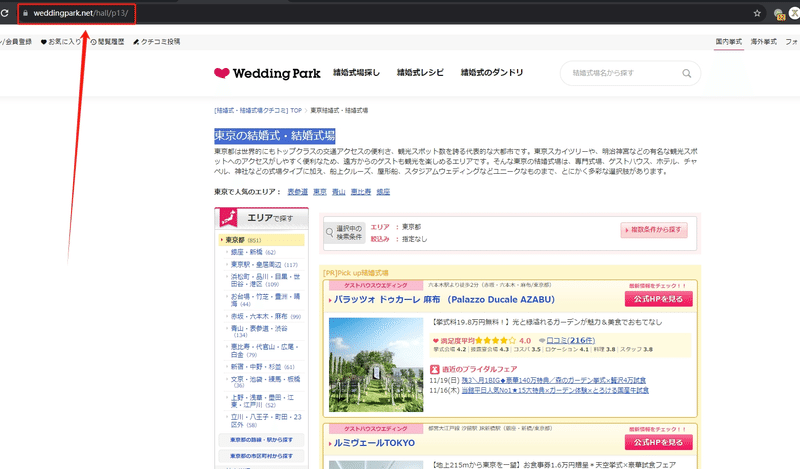Click the 東京都の市区町村から探す button
800x469 pixels.
click(261, 456)
